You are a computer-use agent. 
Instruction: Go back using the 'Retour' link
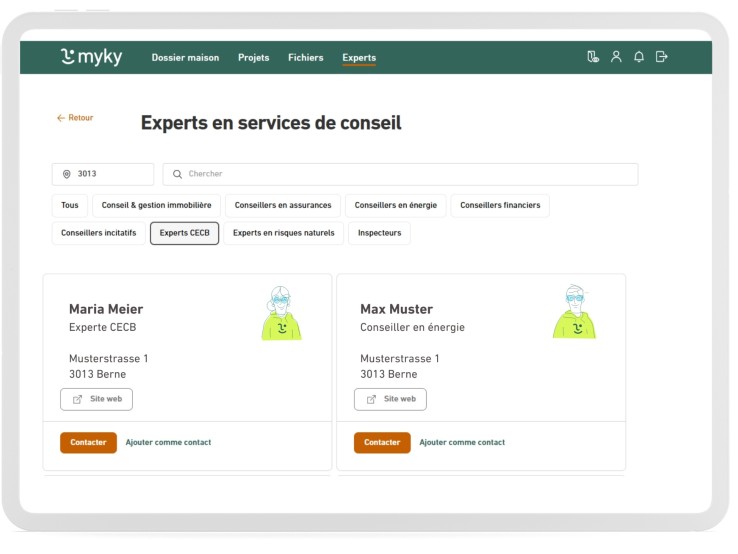[x=75, y=118]
